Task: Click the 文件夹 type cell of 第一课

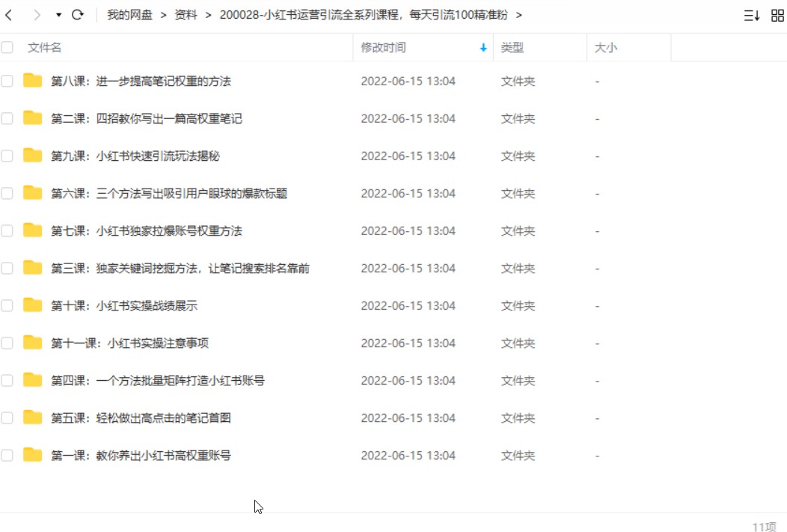Action: point(518,455)
